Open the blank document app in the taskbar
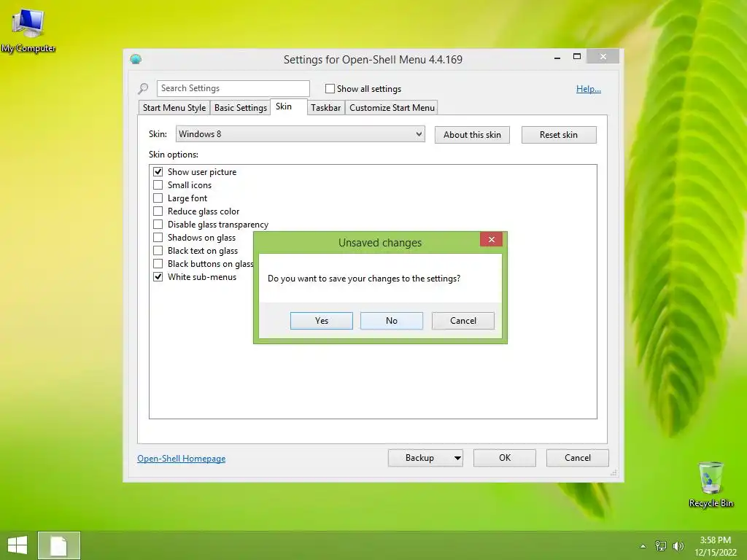The image size is (747, 560). click(58, 545)
